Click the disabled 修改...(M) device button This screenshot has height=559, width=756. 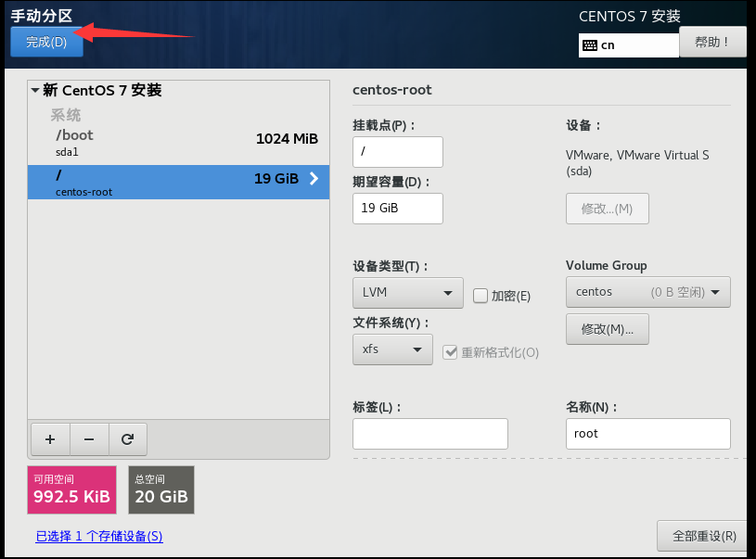[607, 209]
